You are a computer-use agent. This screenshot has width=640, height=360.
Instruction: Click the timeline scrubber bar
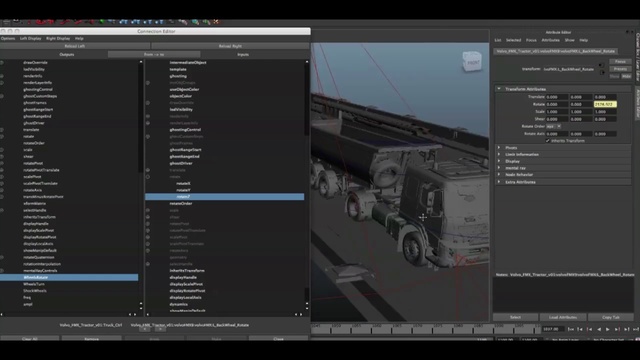(x=425, y=329)
